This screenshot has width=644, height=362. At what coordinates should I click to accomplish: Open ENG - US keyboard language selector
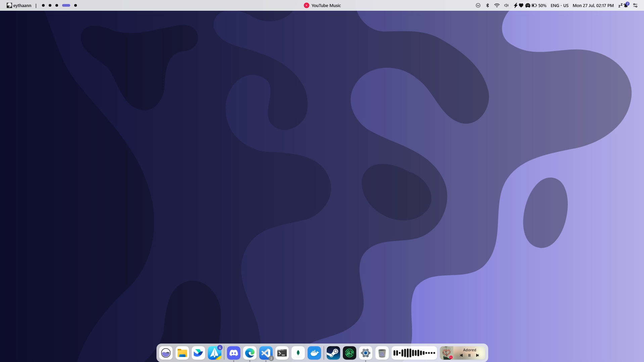pyautogui.click(x=559, y=5)
